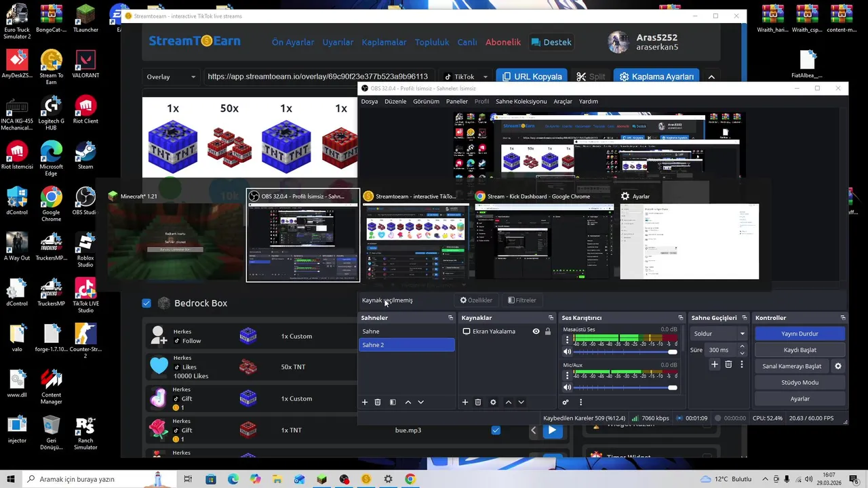Open Kaplama Ayarları button
Viewport: 868px width, 488px height.
pos(656,77)
